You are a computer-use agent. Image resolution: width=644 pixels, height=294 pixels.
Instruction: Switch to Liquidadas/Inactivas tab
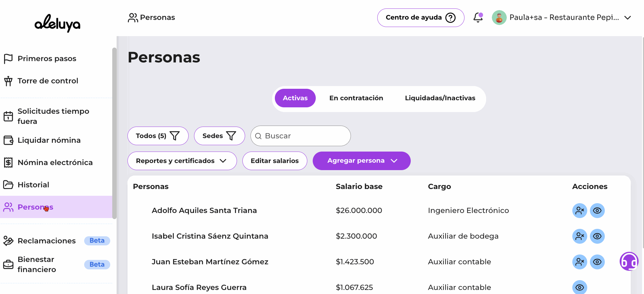tap(440, 98)
